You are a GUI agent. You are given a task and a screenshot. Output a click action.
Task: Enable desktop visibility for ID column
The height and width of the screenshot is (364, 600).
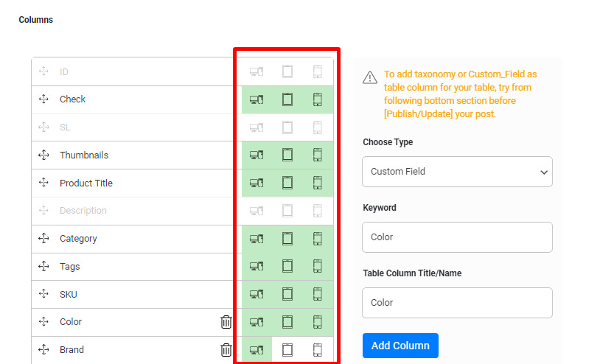(257, 71)
